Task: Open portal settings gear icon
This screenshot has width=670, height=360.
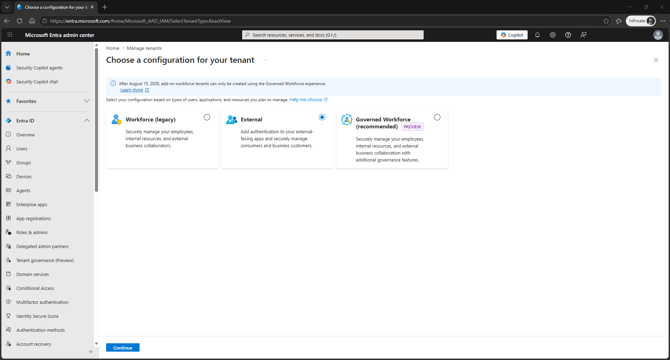Action: pyautogui.click(x=552, y=35)
